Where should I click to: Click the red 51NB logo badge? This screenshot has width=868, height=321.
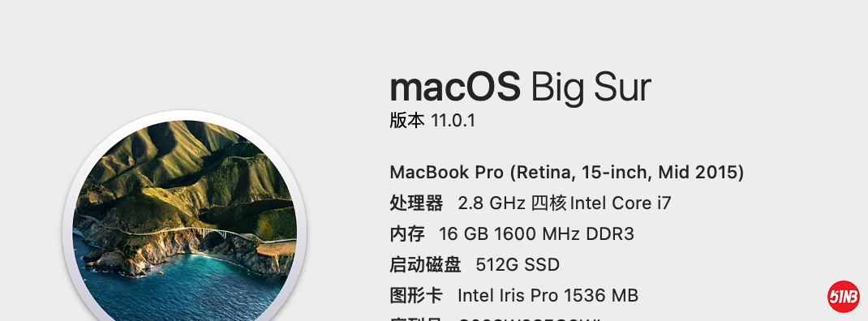(843, 297)
